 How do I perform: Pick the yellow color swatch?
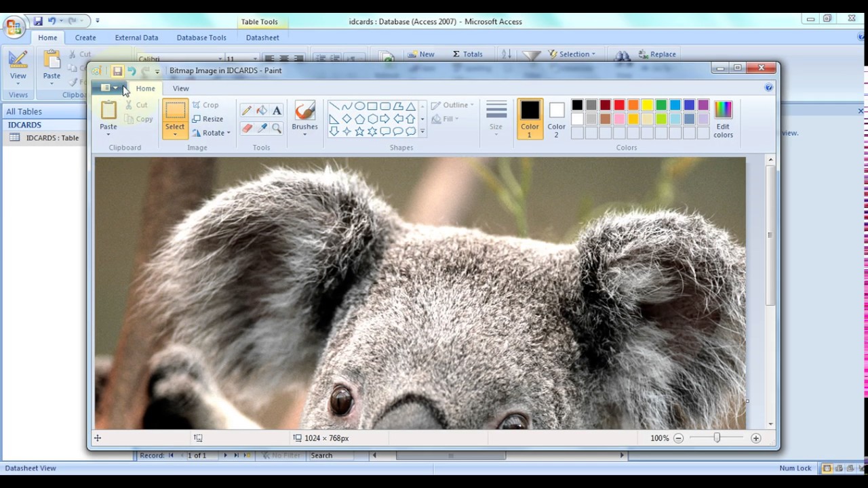point(647,105)
